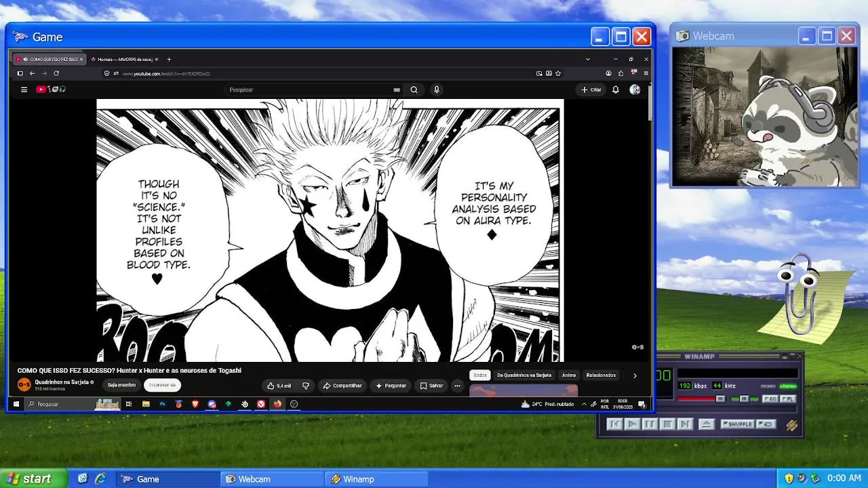The width and height of the screenshot is (868, 488).
Task: Click the Winamp volume slider
Action: point(703,399)
